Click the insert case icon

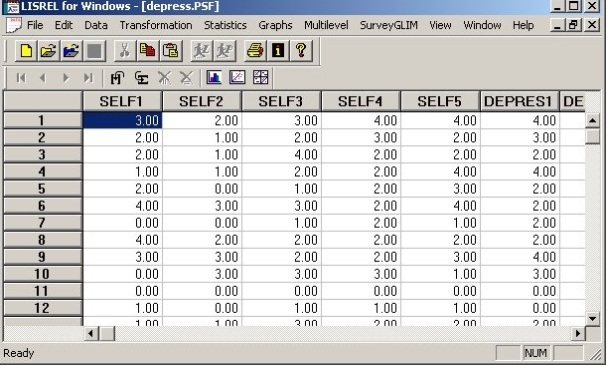pos(141,78)
